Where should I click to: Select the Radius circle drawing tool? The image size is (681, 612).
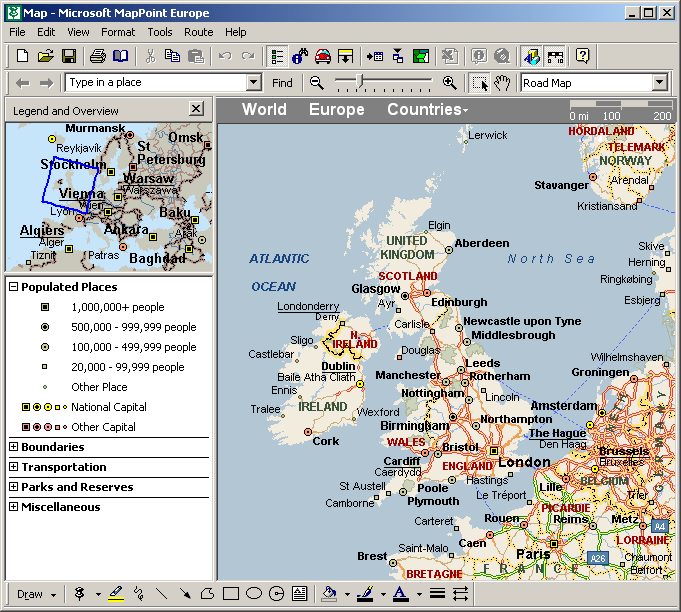tap(276, 593)
